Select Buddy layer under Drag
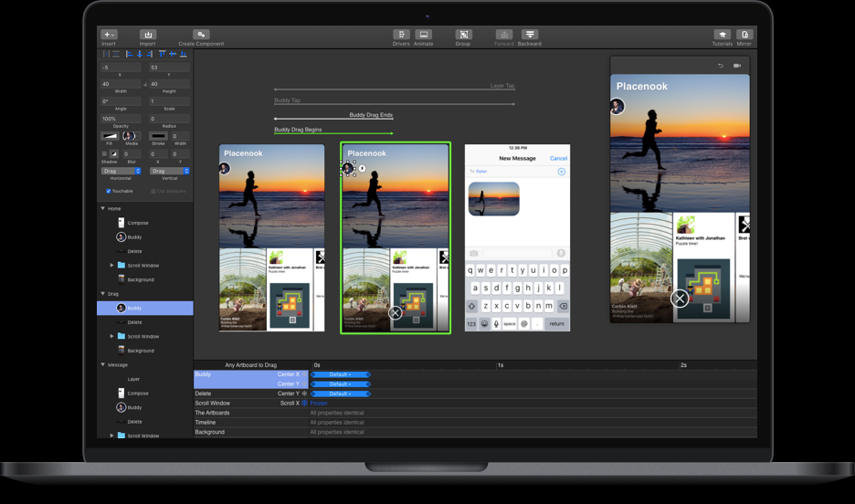 click(145, 308)
